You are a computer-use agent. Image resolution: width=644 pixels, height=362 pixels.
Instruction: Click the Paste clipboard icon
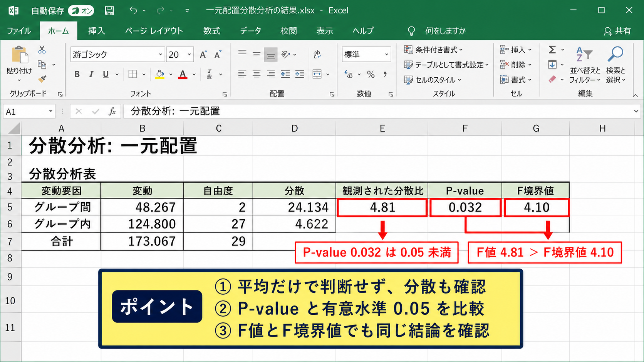coord(20,55)
